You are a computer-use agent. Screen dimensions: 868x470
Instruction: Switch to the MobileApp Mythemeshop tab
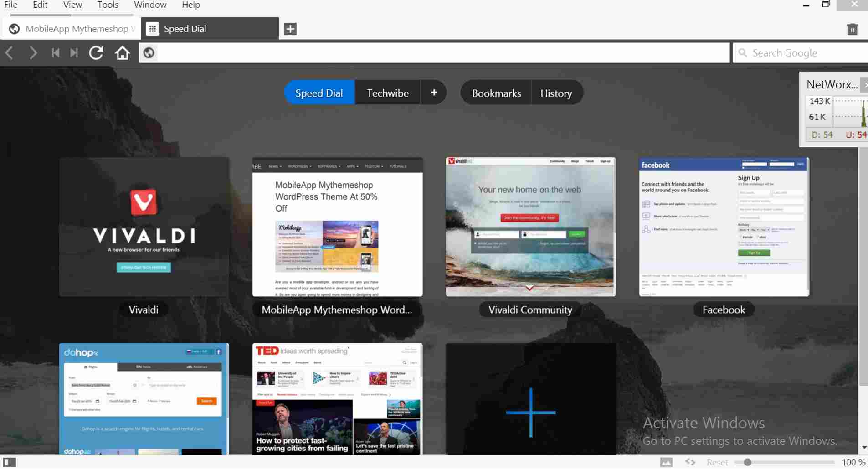72,29
